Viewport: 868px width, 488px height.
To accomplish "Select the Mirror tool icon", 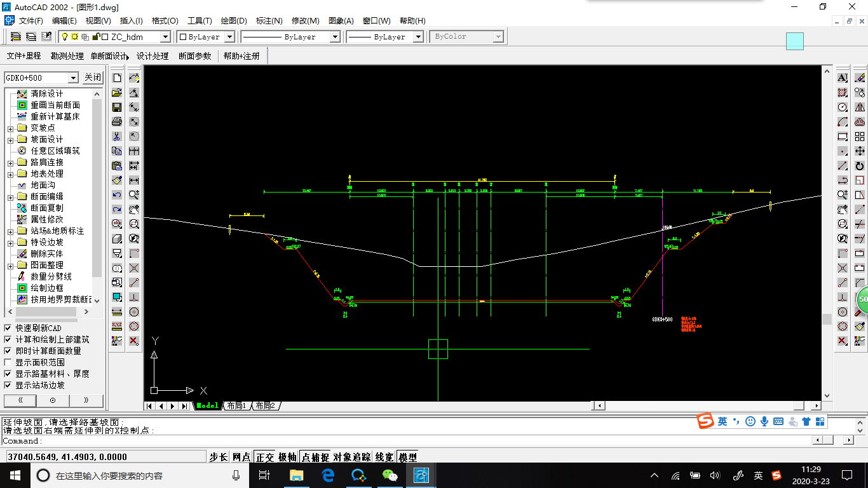I will (x=860, y=107).
